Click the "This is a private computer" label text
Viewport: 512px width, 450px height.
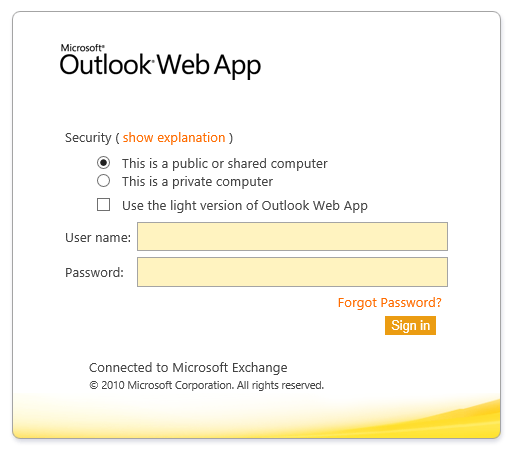coord(197,182)
